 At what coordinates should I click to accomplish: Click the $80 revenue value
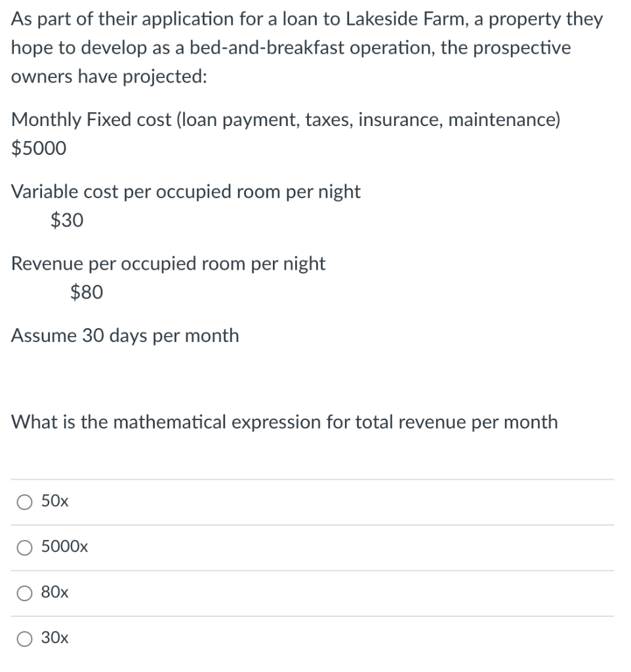[87, 293]
